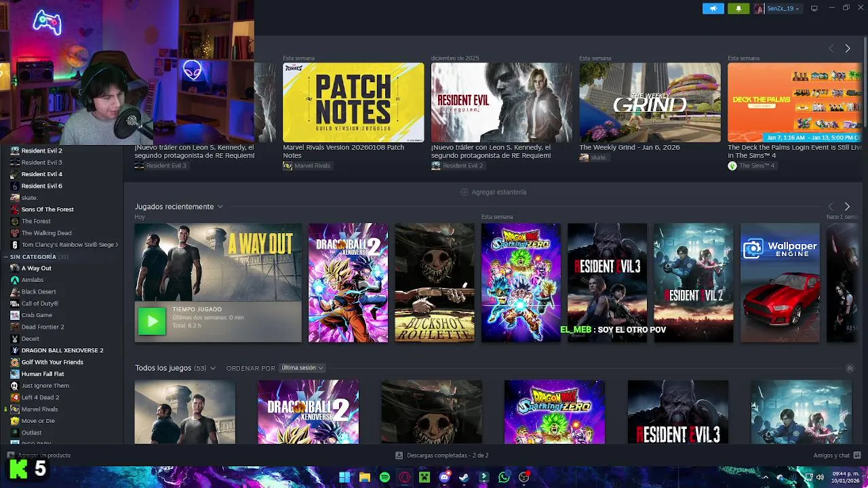Play A Way Out with green button
The image size is (868, 488).
point(152,321)
